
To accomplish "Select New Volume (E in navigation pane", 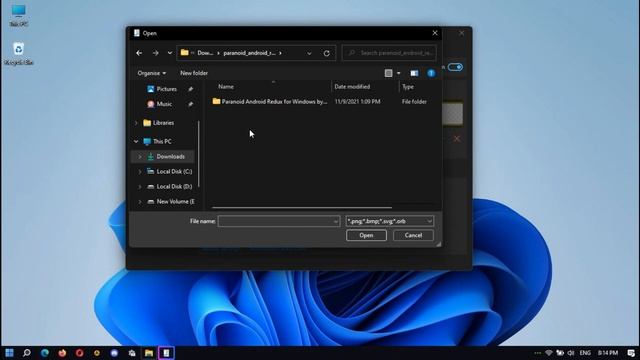I will (175, 202).
